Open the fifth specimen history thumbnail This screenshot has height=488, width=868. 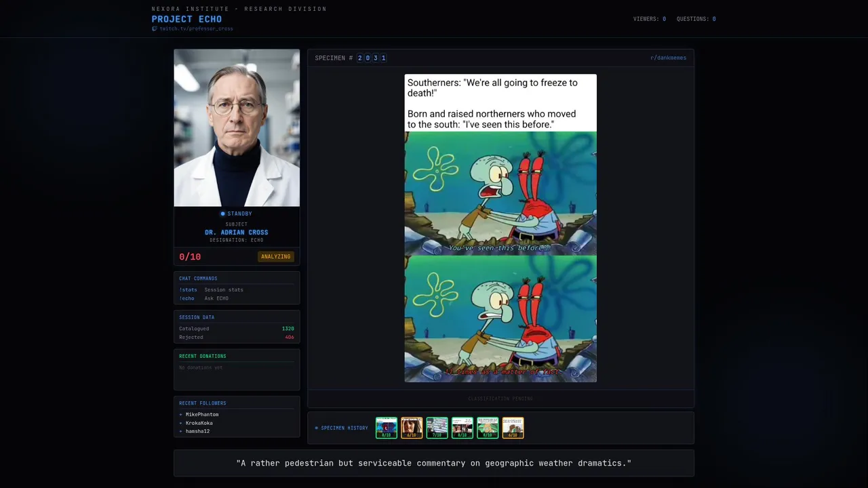[x=488, y=428]
